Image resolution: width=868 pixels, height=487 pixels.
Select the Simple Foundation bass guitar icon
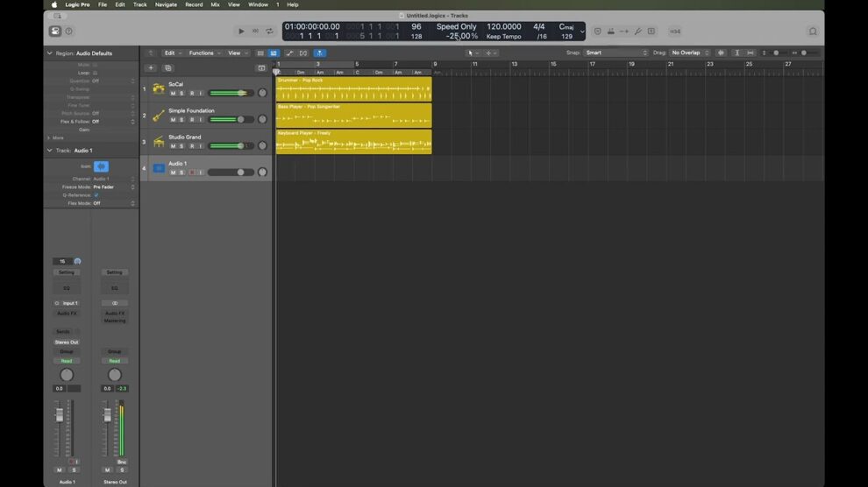[x=159, y=115]
